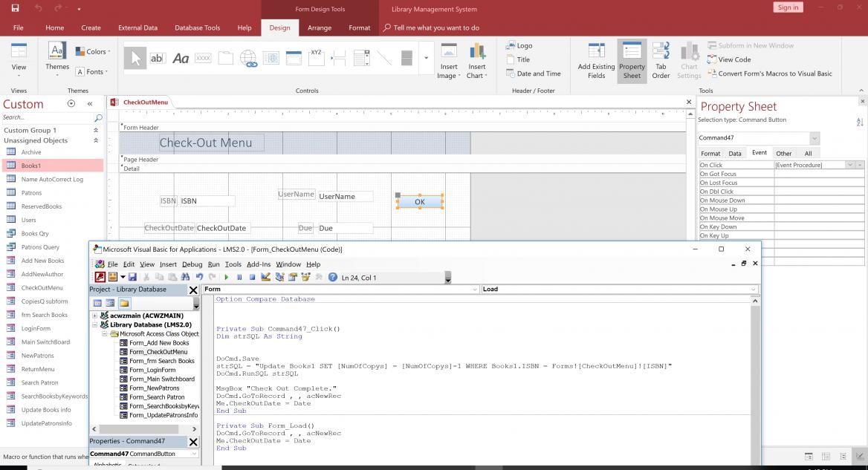This screenshot has width=868, height=470.
Task: Collapse the Custom Group 1 section
Action: (x=96, y=131)
